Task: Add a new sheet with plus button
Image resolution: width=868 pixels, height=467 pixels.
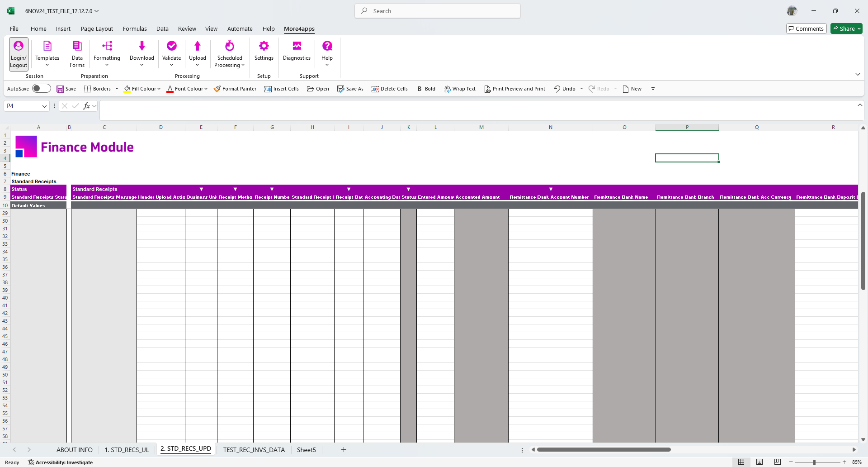Action: tap(344, 450)
